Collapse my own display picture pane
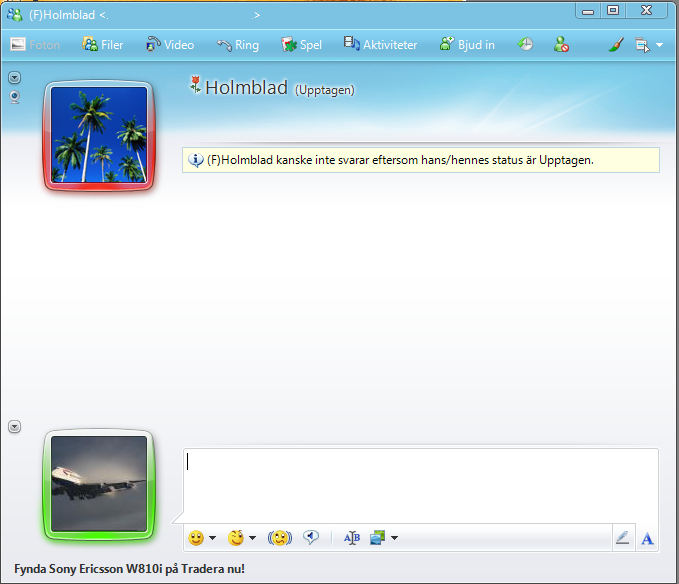The width and height of the screenshot is (679, 584). [15, 427]
